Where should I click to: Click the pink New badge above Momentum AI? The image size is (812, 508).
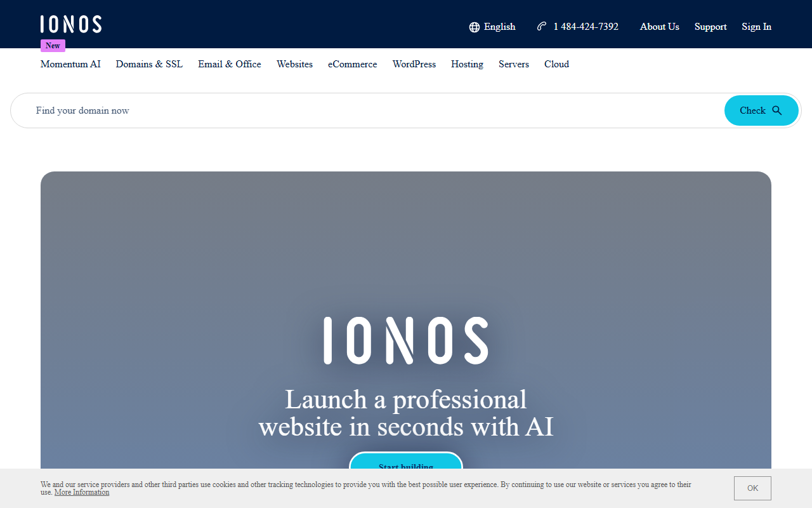coord(53,46)
